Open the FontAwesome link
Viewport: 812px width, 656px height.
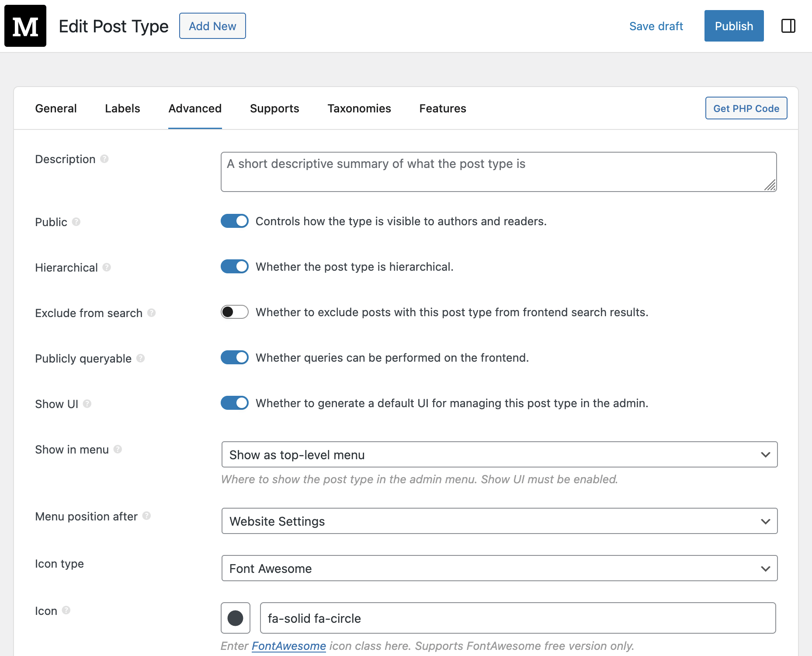pos(288,646)
